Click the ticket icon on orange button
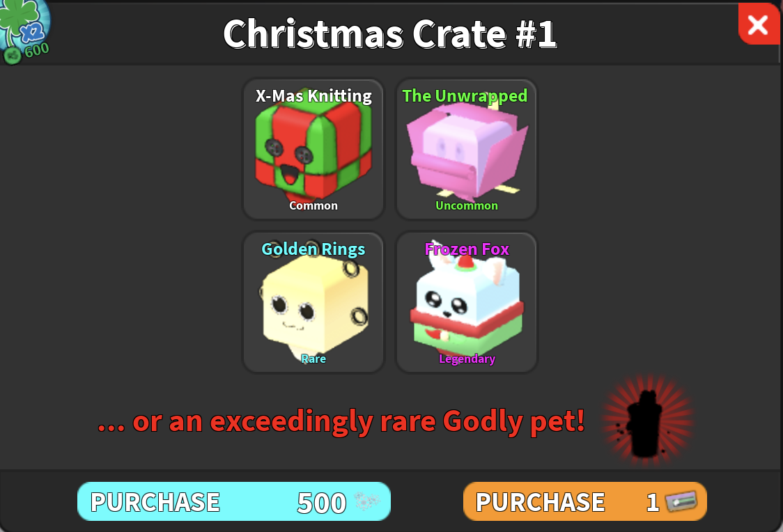This screenshot has height=532, width=783. (681, 501)
